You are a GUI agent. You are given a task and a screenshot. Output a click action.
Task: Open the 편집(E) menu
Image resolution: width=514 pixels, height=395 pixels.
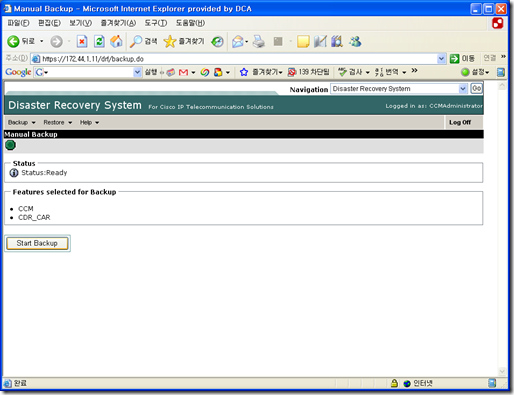(49, 23)
